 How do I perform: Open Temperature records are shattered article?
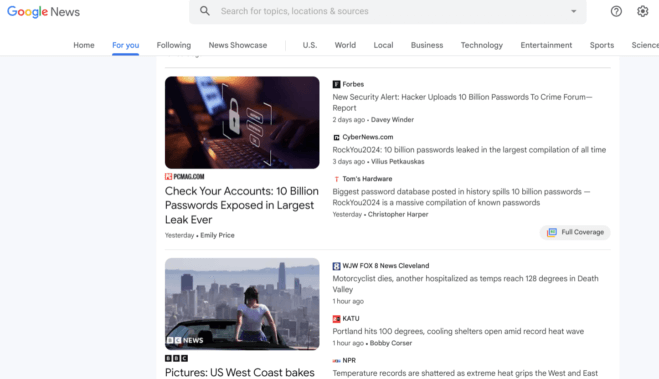[465, 373]
